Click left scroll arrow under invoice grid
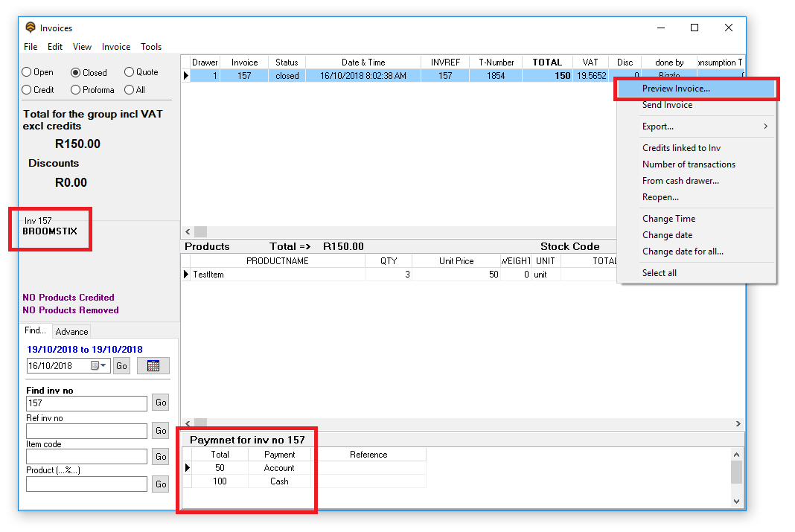Viewport: 795px width, 532px height. coord(188,232)
